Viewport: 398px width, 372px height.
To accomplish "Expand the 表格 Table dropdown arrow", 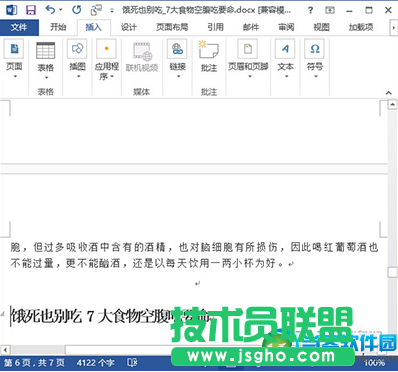I will (46, 78).
